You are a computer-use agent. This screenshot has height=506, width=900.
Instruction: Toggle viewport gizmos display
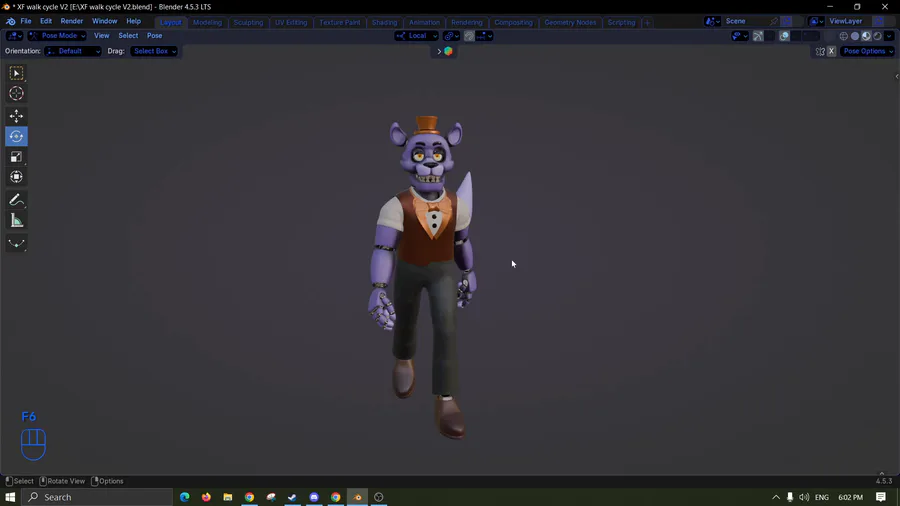pyautogui.click(x=758, y=36)
